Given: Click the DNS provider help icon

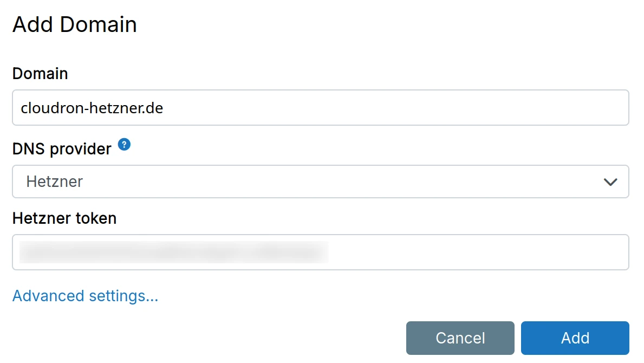Looking at the screenshot, I should (124, 145).
